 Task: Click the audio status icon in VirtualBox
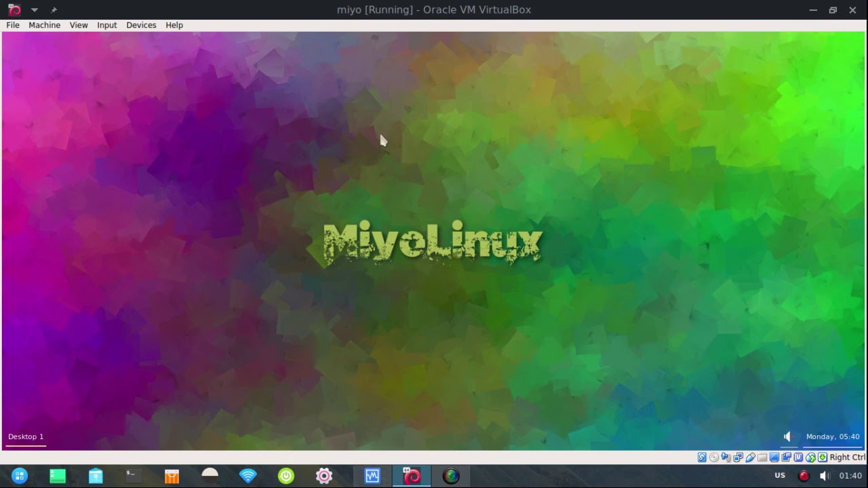tap(726, 457)
